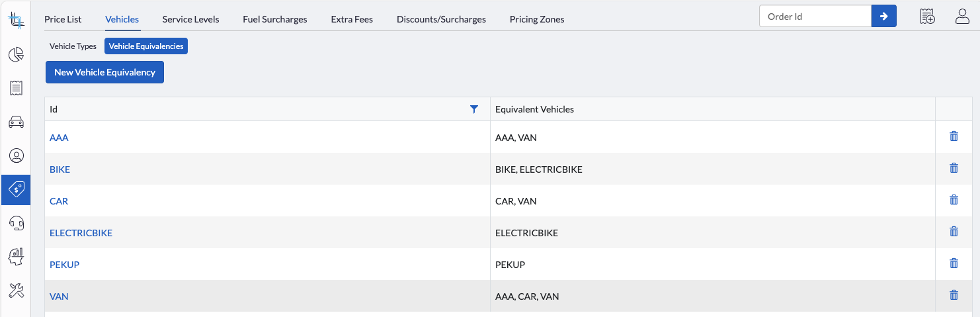The image size is (980, 317).
Task: Open the orders receipt icon in sidebar
Action: point(16,88)
